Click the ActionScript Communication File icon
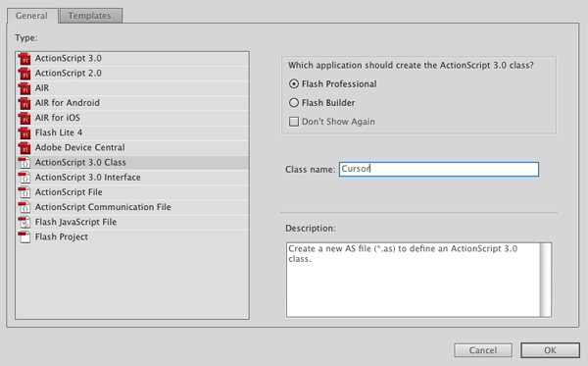 pos(24,207)
